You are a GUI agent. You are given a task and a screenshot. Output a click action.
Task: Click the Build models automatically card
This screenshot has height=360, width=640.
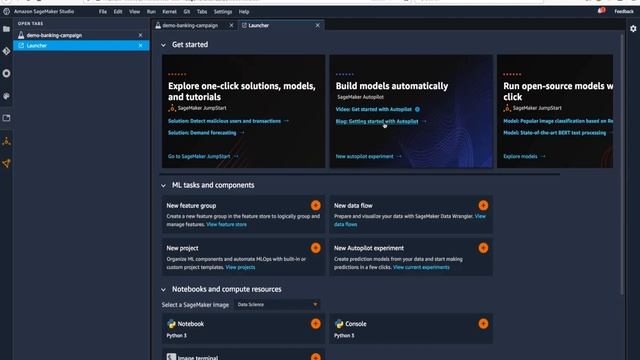[411, 111]
